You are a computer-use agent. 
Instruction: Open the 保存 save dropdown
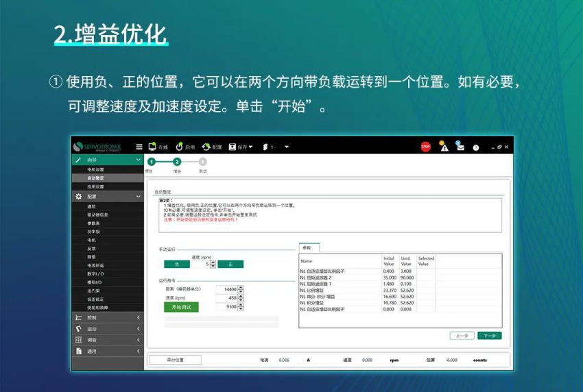click(x=241, y=147)
